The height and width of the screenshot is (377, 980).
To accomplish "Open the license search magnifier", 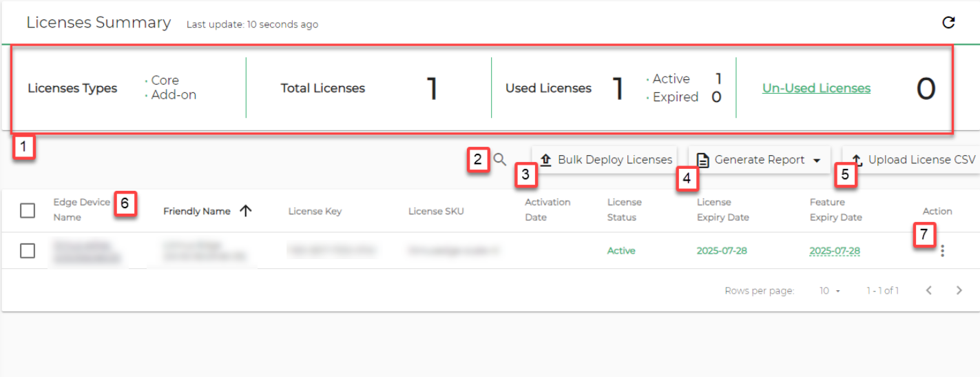I will [500, 160].
